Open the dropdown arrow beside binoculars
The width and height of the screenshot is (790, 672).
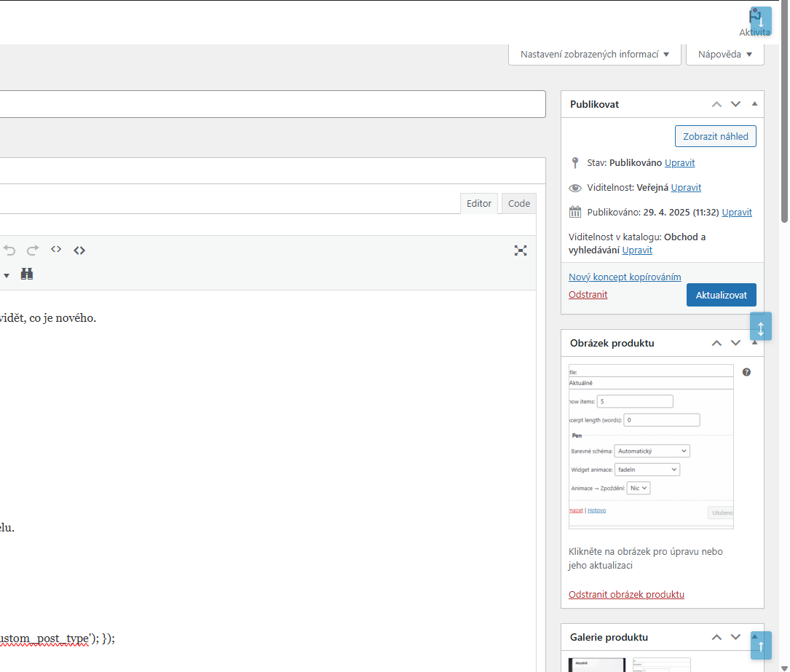(x=7, y=275)
